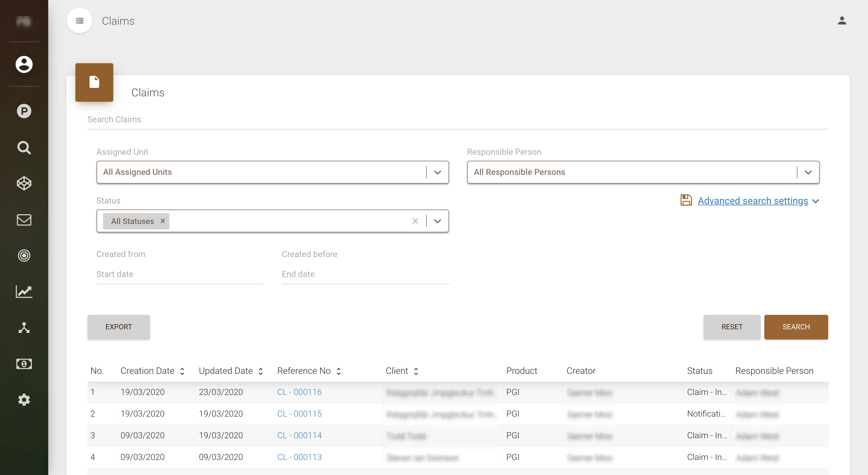Image resolution: width=868 pixels, height=475 pixels.
Task: Click the circled P sidebar icon
Action: click(24, 111)
